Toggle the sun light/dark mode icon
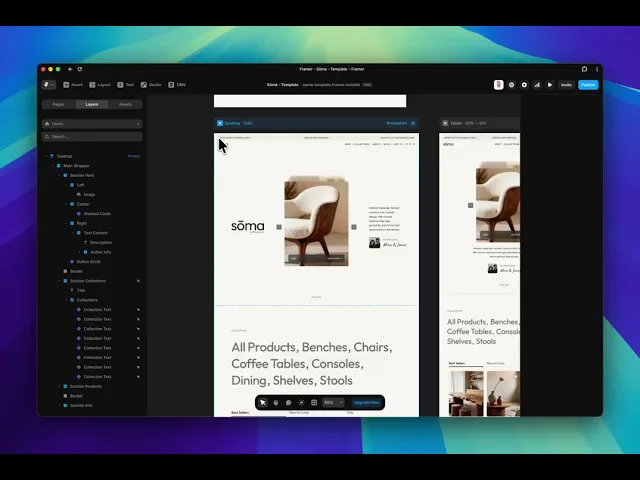Viewport: 640px width, 480px height. click(301, 403)
